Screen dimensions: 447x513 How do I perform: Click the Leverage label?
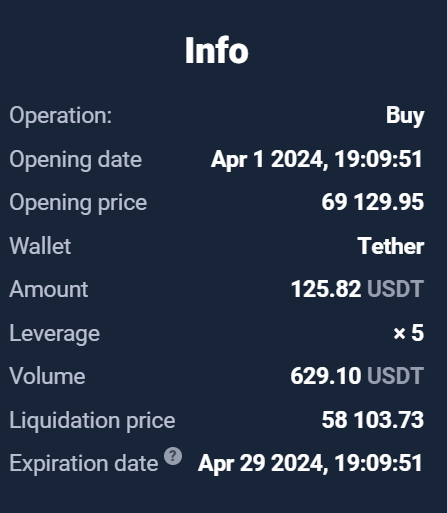(55, 333)
